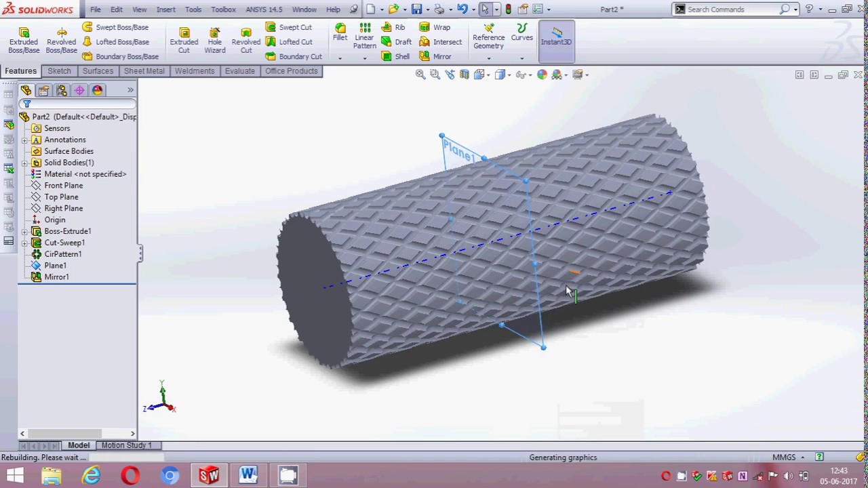Open the File menu
This screenshot has width=868, height=488.
coord(96,9)
